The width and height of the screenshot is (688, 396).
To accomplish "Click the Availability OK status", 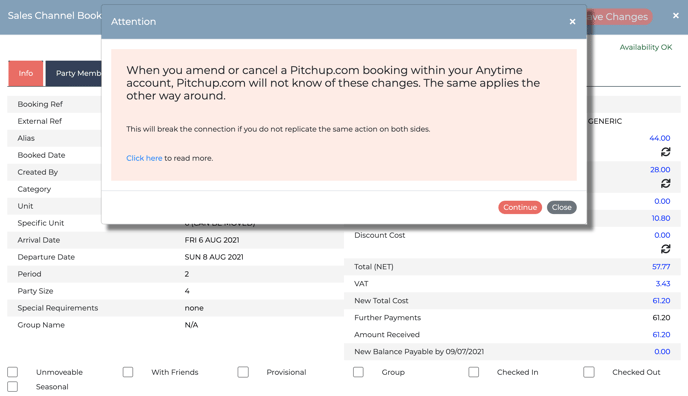I will click(x=645, y=47).
